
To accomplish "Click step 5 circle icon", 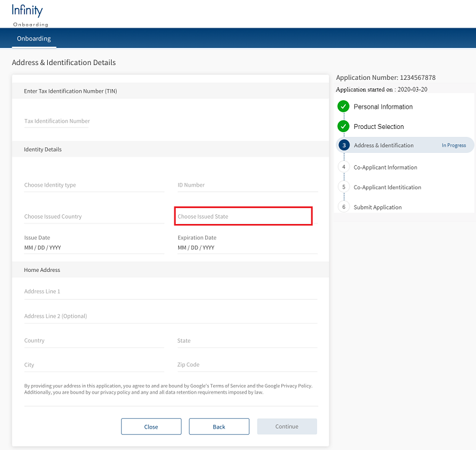I will tap(344, 187).
